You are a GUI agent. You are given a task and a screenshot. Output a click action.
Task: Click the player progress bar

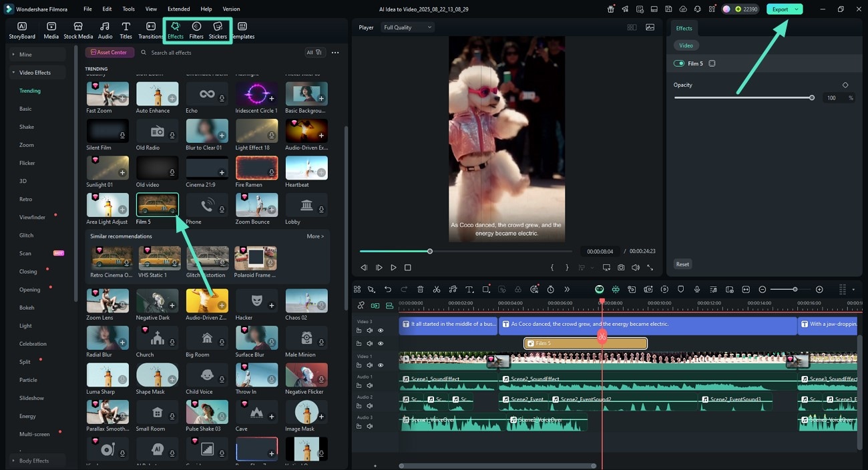[x=465, y=251]
